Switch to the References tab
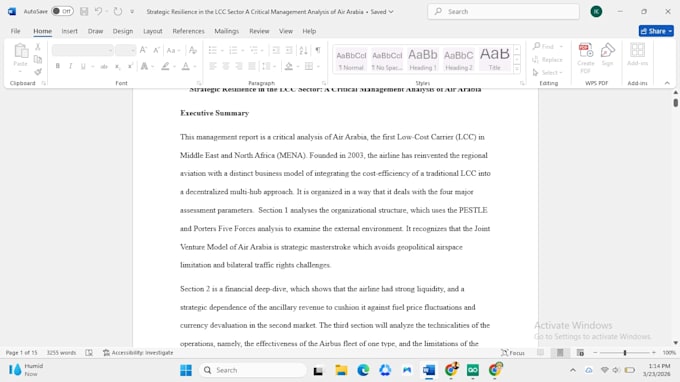680x382 pixels. [188, 31]
